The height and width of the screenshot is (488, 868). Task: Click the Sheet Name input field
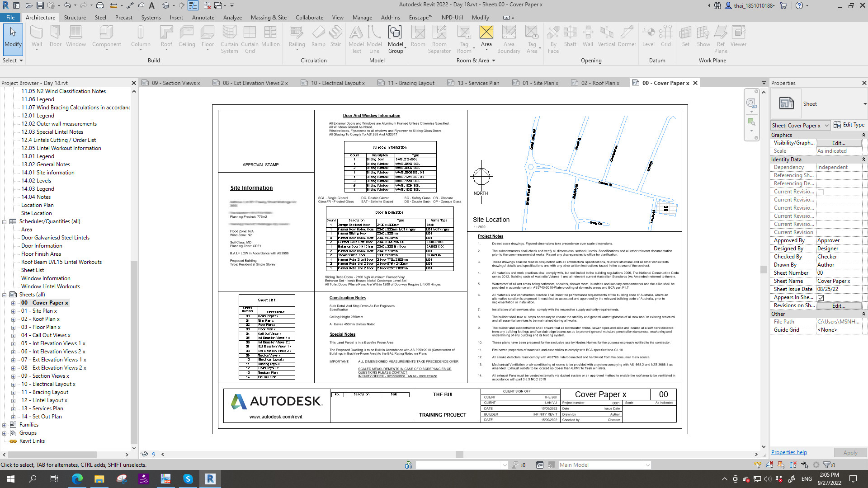(839, 281)
